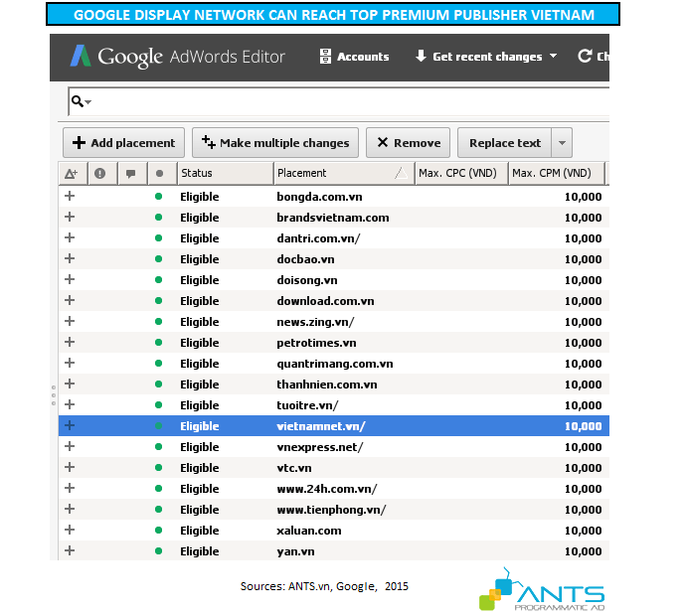Expand the Replace text dropdown arrow
Screen dimensions: 686x616
(563, 143)
